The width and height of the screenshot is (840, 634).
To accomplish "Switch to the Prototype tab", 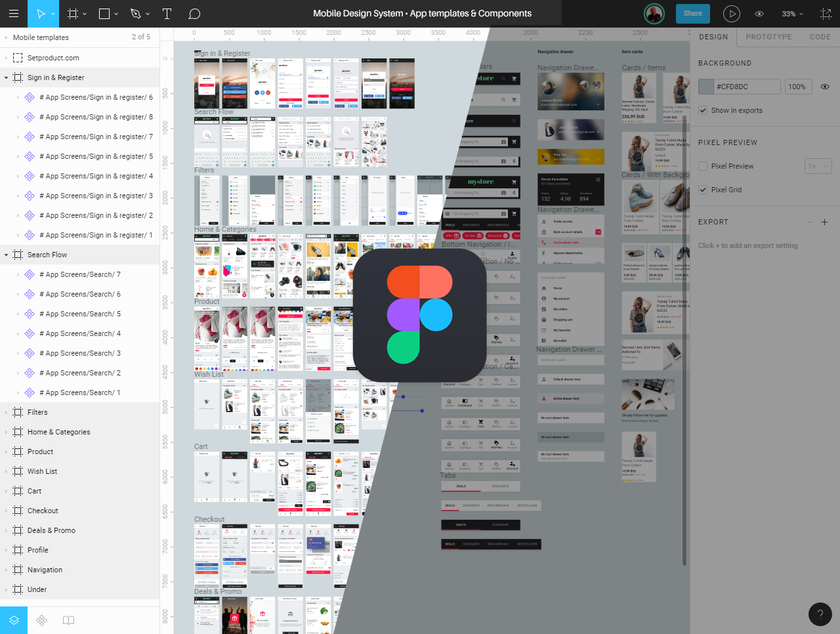I will tap(768, 37).
